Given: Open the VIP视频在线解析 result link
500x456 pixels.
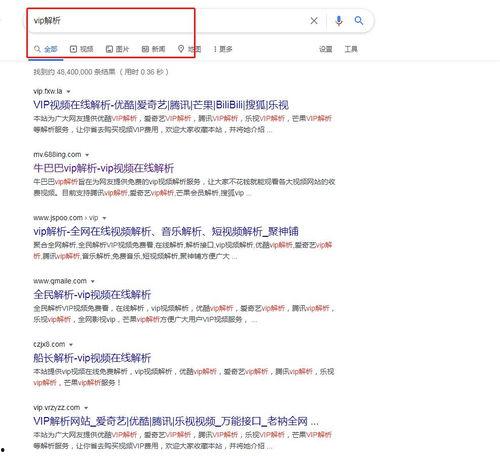Looking at the screenshot, I should pos(161,105).
